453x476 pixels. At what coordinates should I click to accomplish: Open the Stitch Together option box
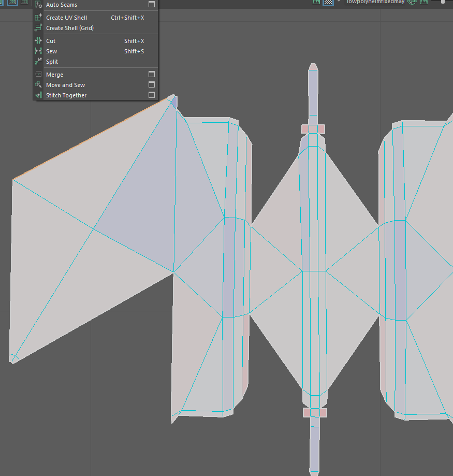(x=152, y=95)
